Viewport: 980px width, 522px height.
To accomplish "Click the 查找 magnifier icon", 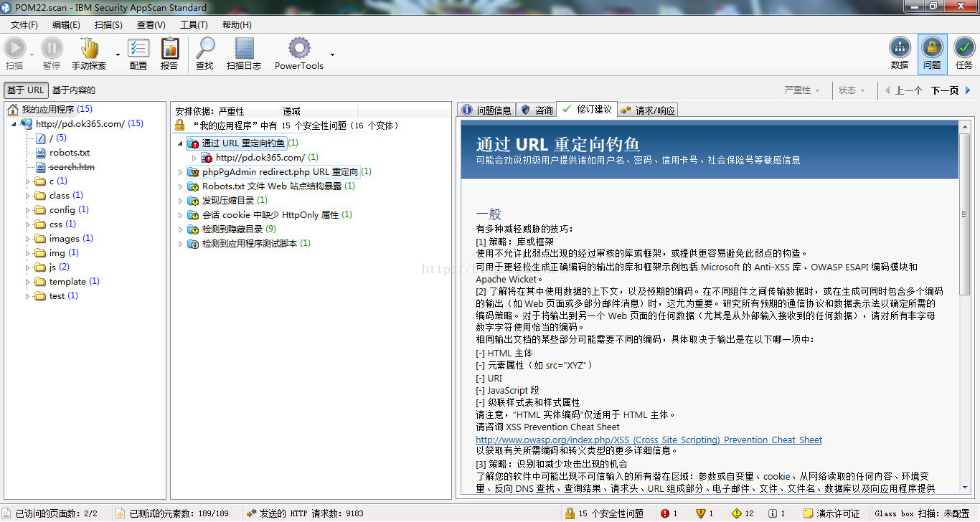I will [205, 48].
